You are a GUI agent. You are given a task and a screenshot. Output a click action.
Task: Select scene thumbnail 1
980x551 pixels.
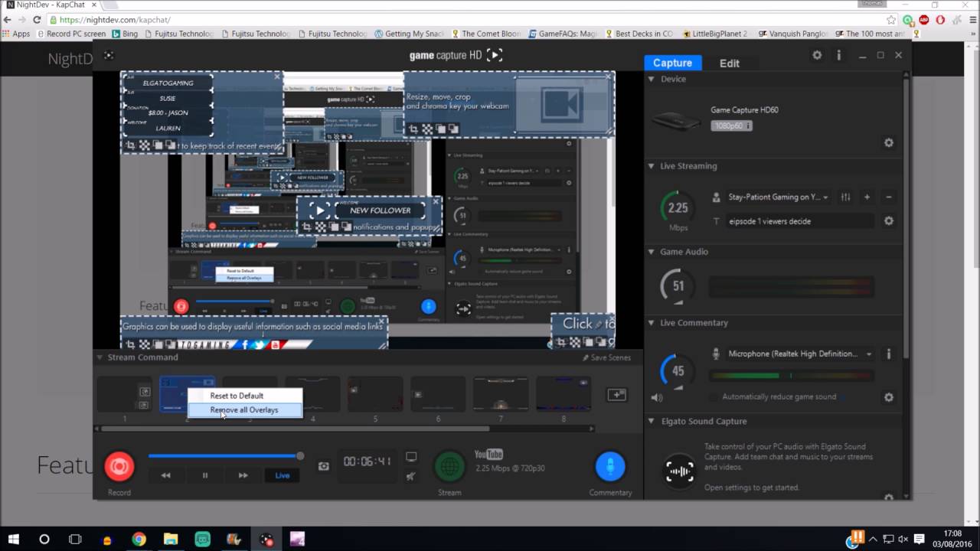coord(124,395)
